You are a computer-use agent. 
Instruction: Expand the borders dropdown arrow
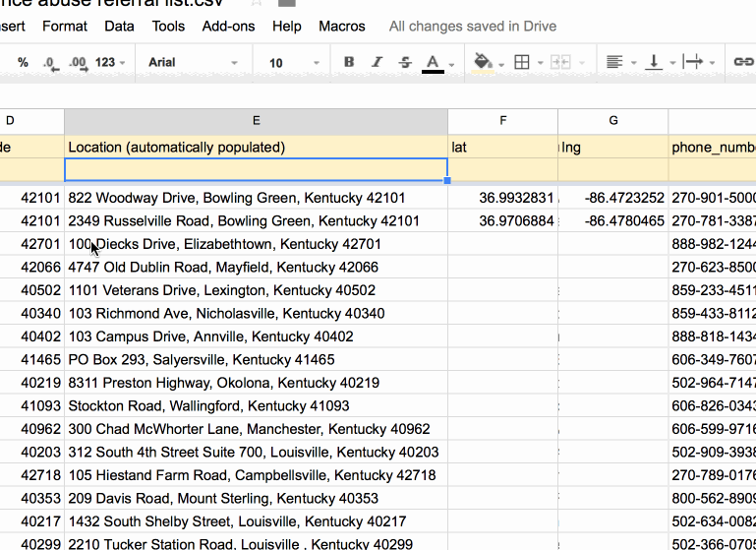(x=540, y=63)
